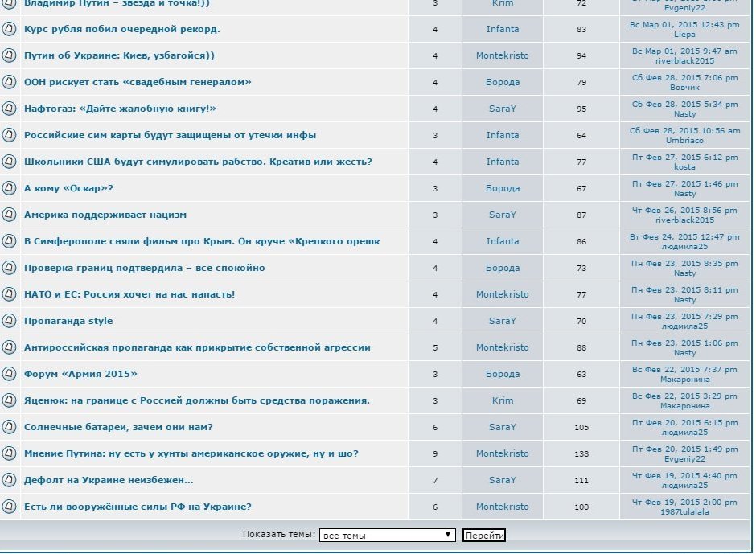Click topic icon beside «Школьники США будут симулировать рабство»
Viewport: 756px width, 554px height.
coord(9,162)
